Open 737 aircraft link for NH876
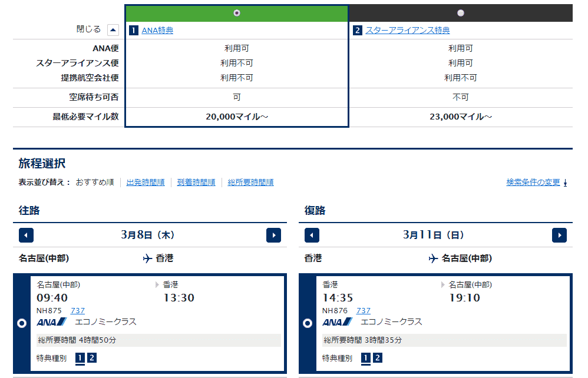Viewport: 588px width, 378px height. [x=364, y=310]
